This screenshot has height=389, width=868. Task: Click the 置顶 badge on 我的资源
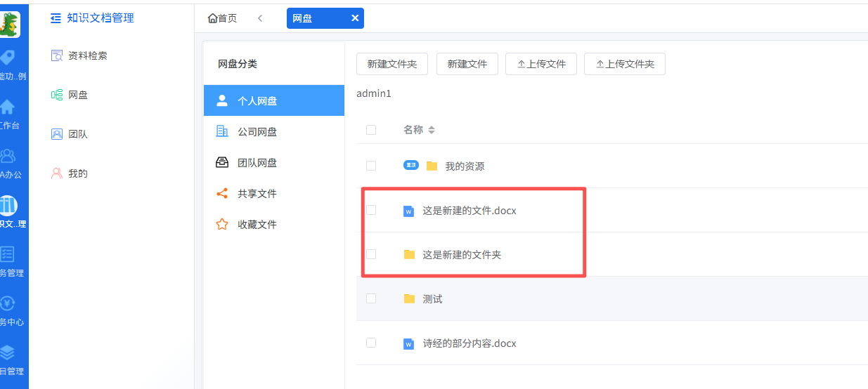pyautogui.click(x=411, y=166)
